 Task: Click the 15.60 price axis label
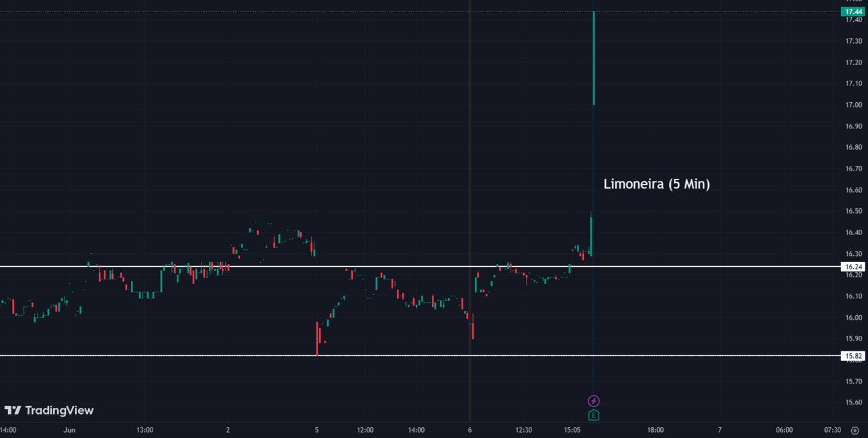(854, 402)
